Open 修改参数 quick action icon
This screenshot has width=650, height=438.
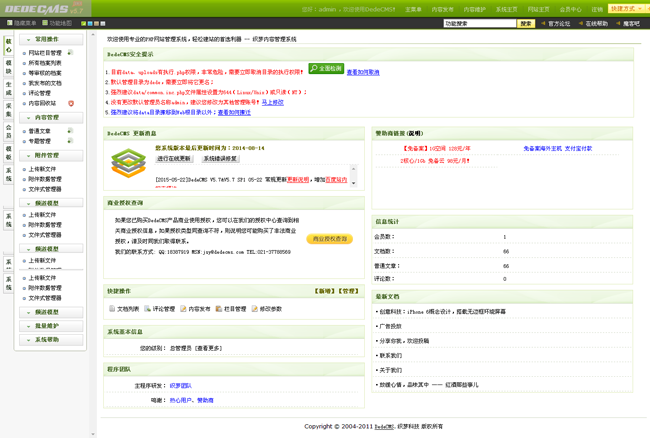coord(254,309)
